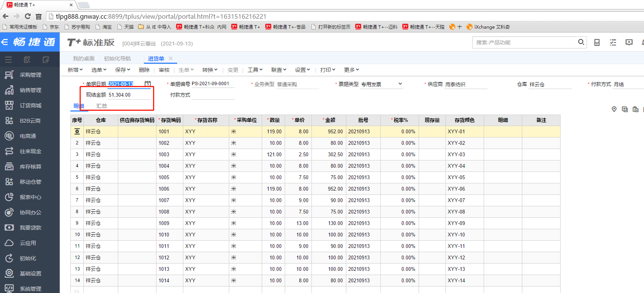Expand the 工具 dropdown
The height and width of the screenshot is (293, 644).
coord(255,70)
